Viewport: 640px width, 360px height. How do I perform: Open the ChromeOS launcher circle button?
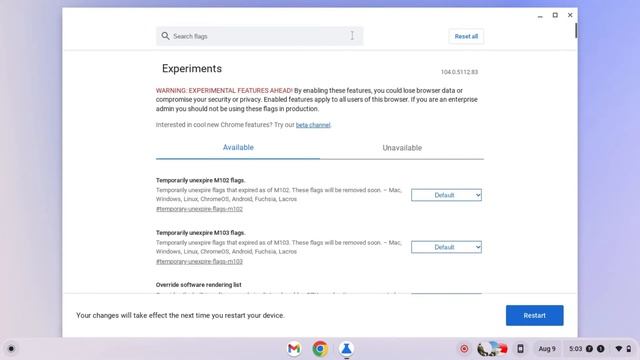pos(11,349)
